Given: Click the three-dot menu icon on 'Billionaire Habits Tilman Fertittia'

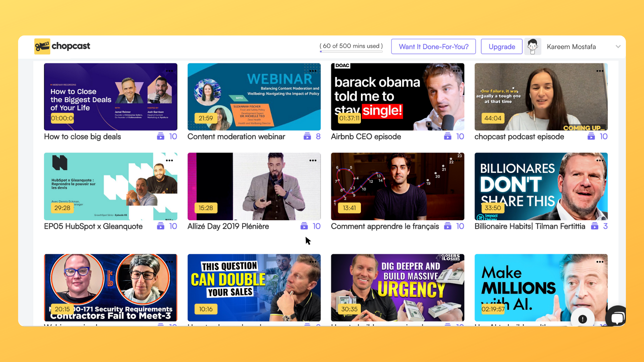Looking at the screenshot, I should pyautogui.click(x=600, y=160).
